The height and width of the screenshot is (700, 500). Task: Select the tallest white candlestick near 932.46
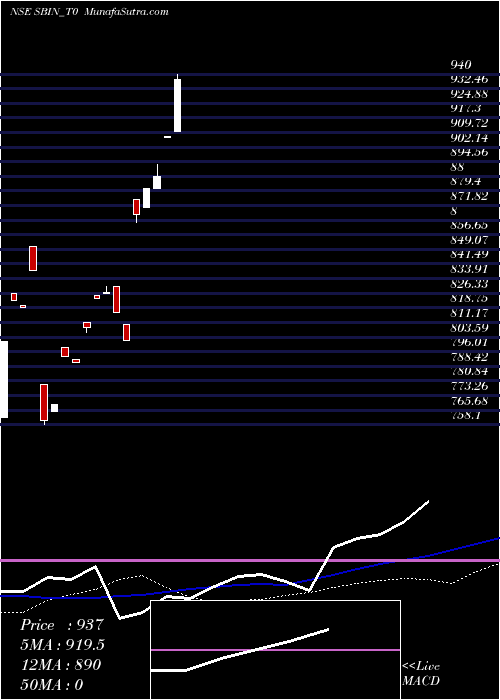tap(178, 105)
